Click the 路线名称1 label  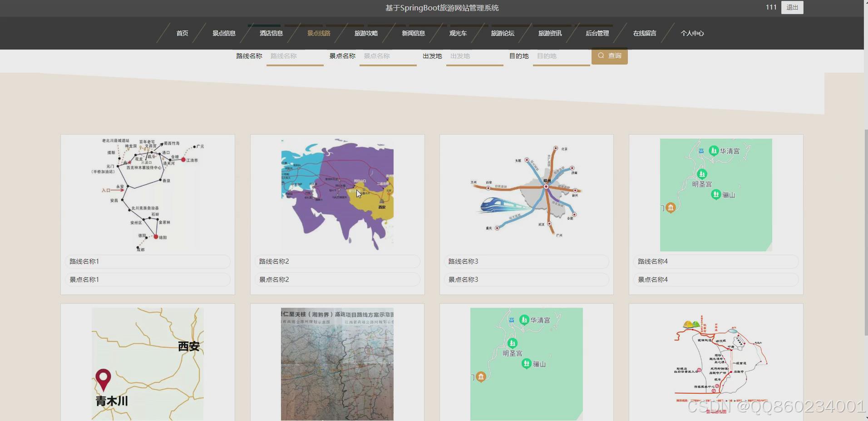coord(148,261)
